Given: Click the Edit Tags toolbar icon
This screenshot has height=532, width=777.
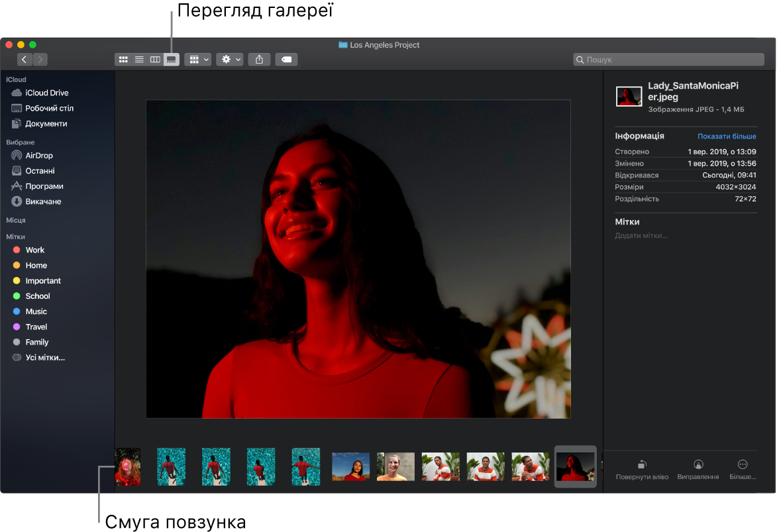Looking at the screenshot, I should tap(286, 60).
